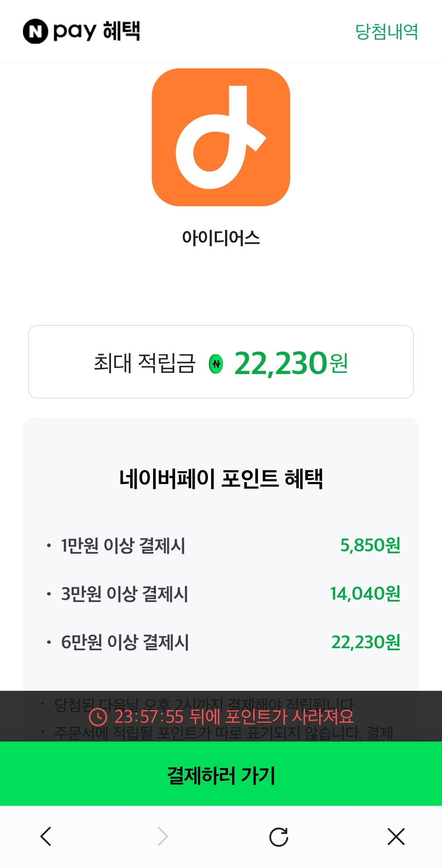Tap the Naver Pay N logo icon

[35, 32]
